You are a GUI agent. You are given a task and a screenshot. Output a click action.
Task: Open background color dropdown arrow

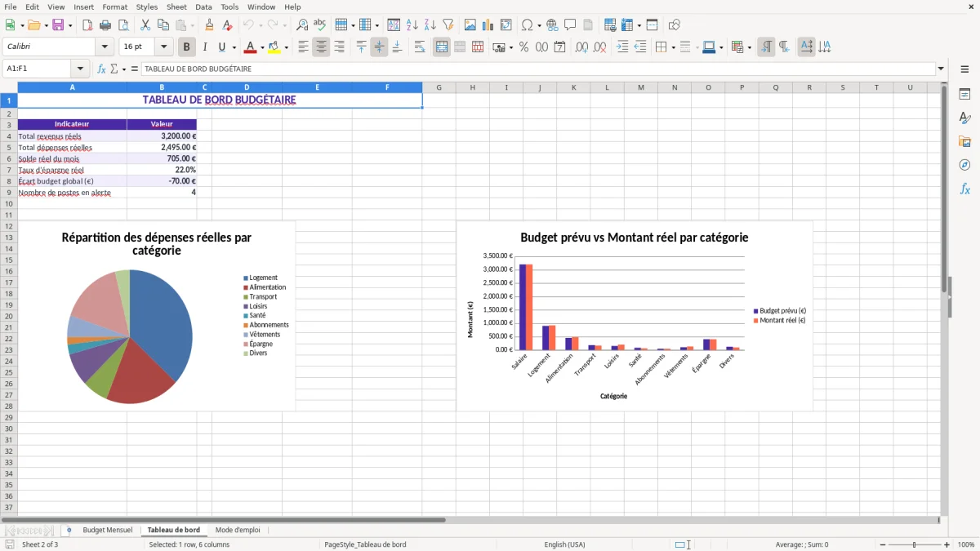(x=286, y=47)
